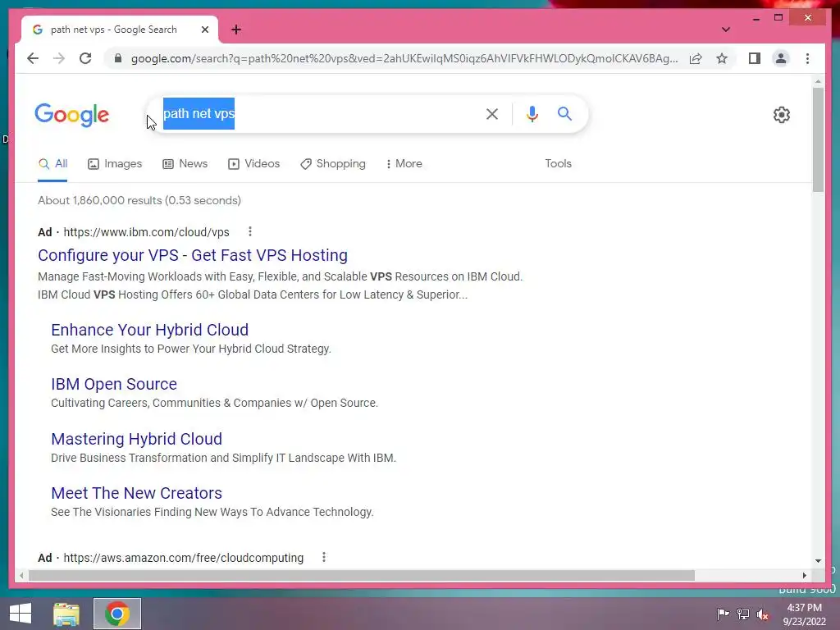This screenshot has width=840, height=630.
Task: Open the Windows Start button
Action: point(21,614)
